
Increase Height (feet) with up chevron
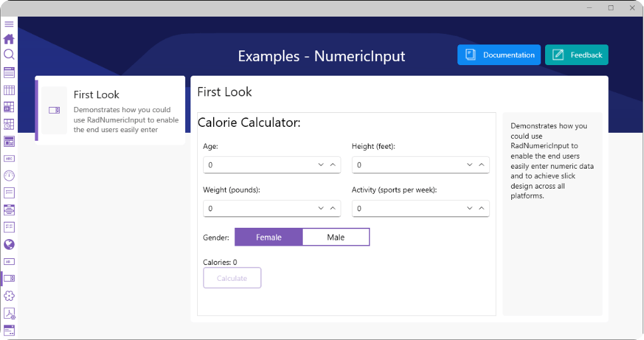tap(481, 165)
